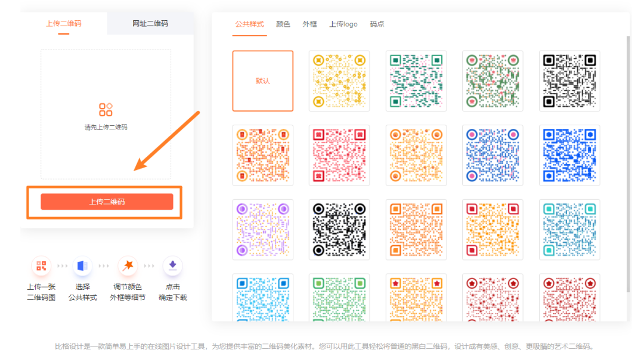The image size is (644, 359).
Task: Select the orange star-corner QR style
Action: coord(416,298)
